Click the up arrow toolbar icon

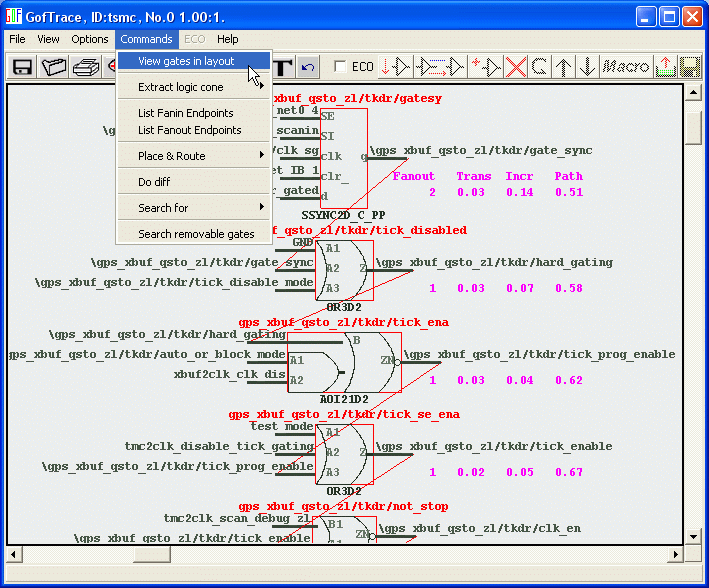565,67
